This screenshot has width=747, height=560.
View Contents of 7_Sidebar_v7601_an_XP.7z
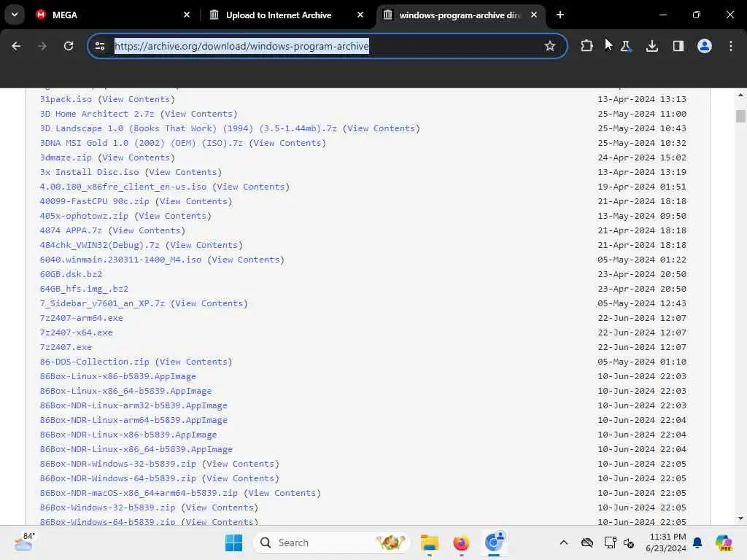(209, 303)
